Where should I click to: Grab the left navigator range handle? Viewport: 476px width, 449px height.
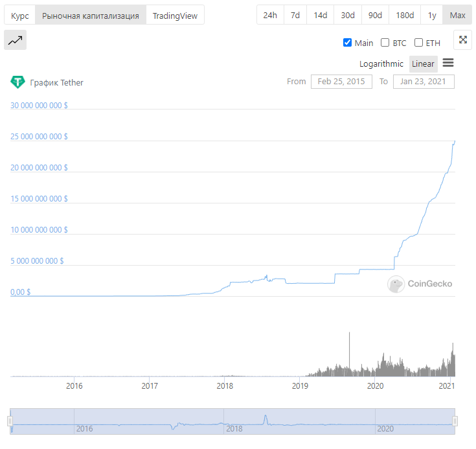coord(10,420)
